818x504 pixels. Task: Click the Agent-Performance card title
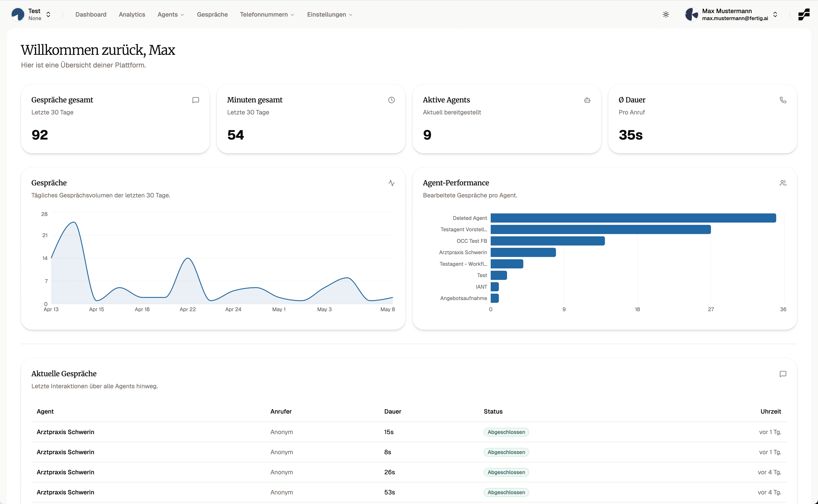(x=456, y=183)
